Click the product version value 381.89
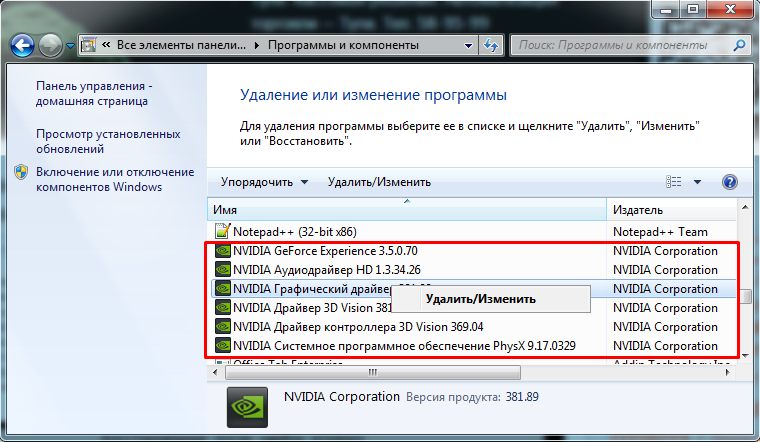 [522, 397]
